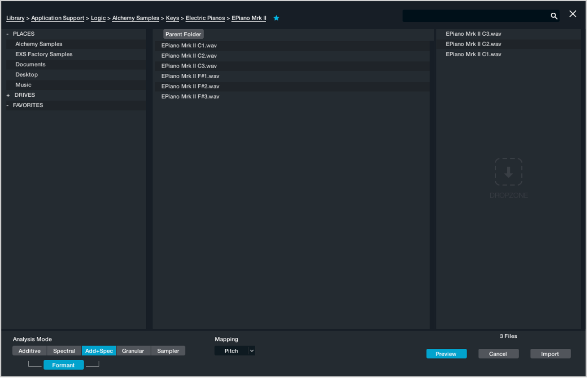Expand the DRIVES section
Image resolution: width=588 pixels, height=378 pixels.
point(7,95)
